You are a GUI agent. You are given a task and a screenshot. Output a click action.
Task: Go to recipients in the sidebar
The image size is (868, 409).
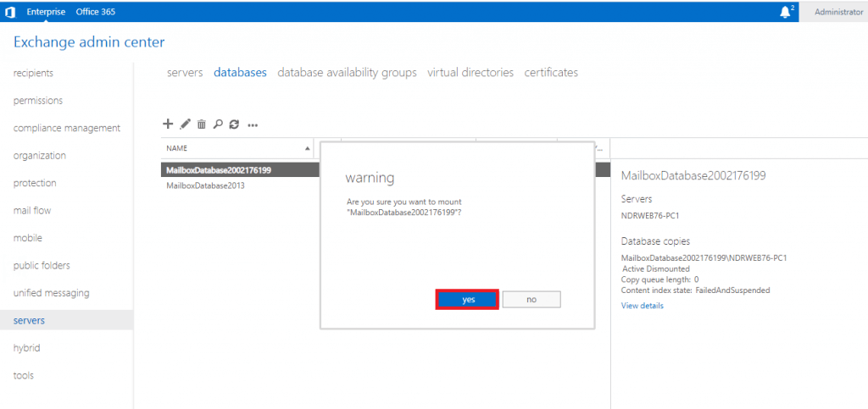[x=33, y=73]
